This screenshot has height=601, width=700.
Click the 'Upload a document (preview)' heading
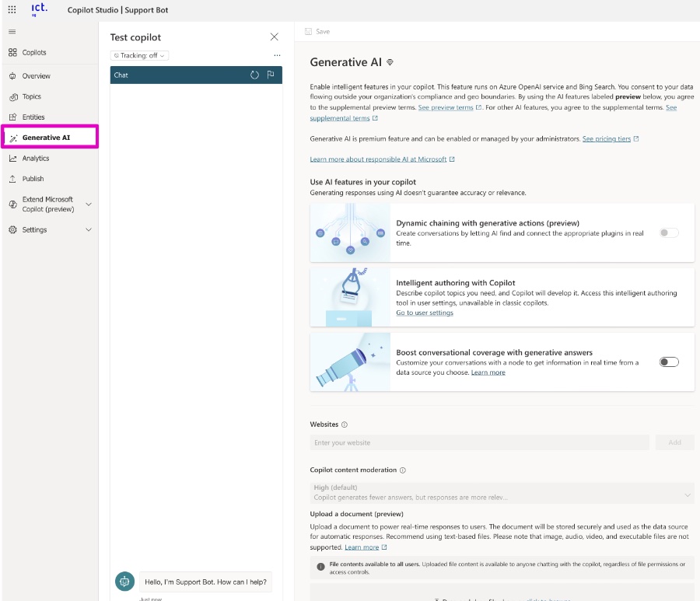click(356, 514)
